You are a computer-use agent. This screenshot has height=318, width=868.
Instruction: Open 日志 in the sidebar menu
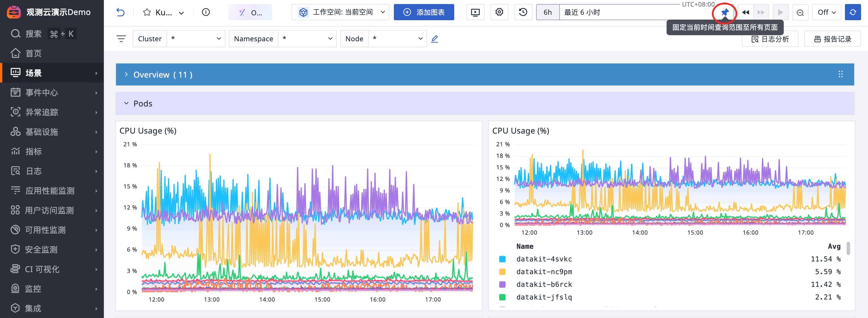click(x=34, y=171)
